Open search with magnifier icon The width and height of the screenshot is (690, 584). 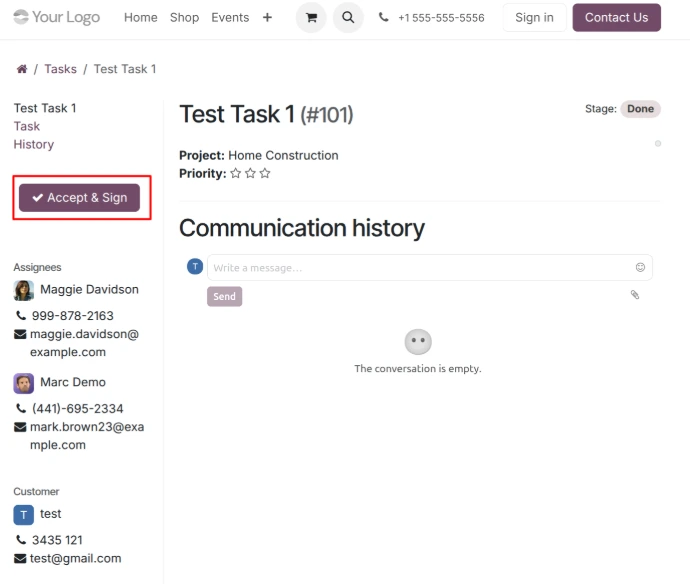click(348, 18)
